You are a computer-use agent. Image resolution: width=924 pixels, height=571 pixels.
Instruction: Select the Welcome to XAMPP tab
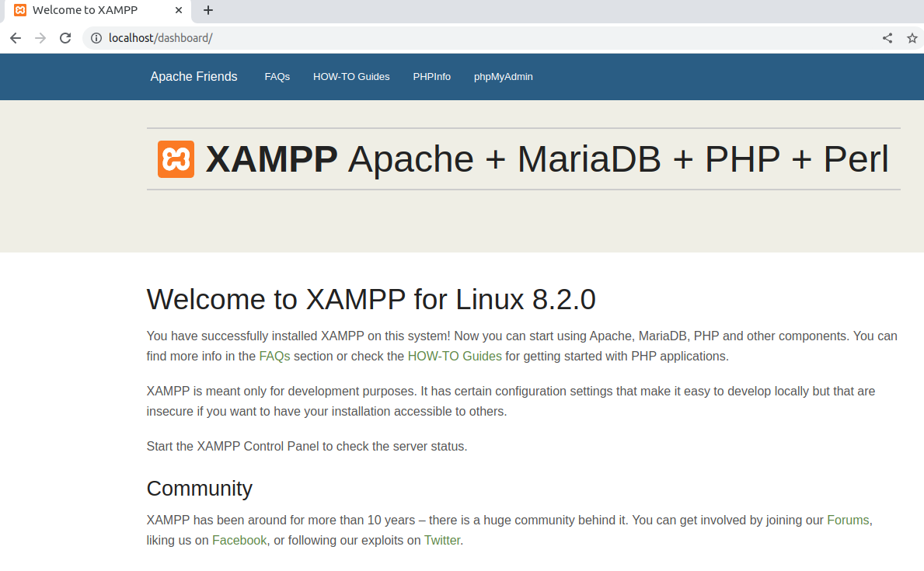tap(99, 11)
